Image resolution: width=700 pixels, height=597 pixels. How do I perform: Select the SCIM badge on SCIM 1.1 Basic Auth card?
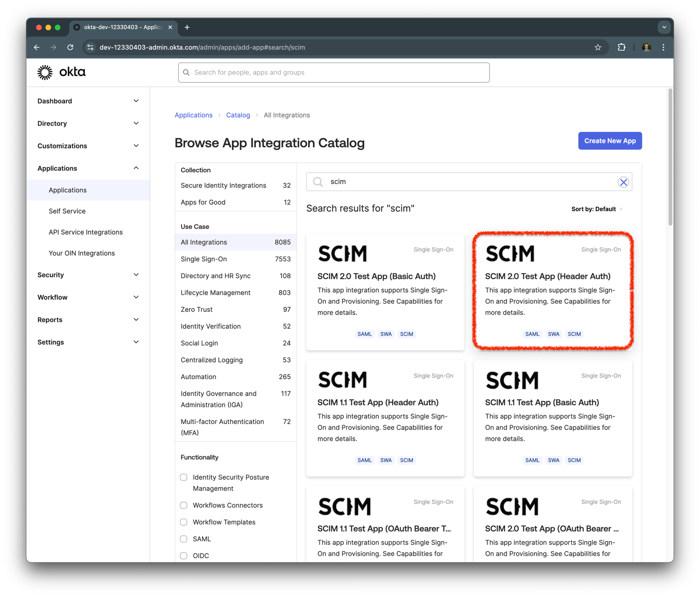click(574, 460)
